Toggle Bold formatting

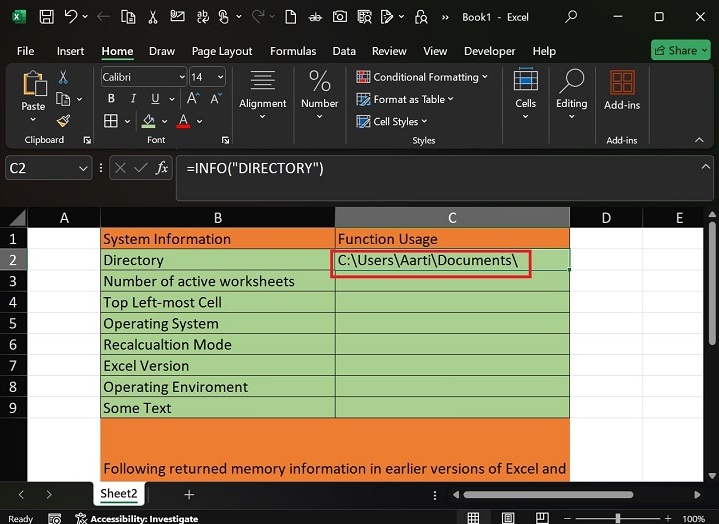(111, 99)
